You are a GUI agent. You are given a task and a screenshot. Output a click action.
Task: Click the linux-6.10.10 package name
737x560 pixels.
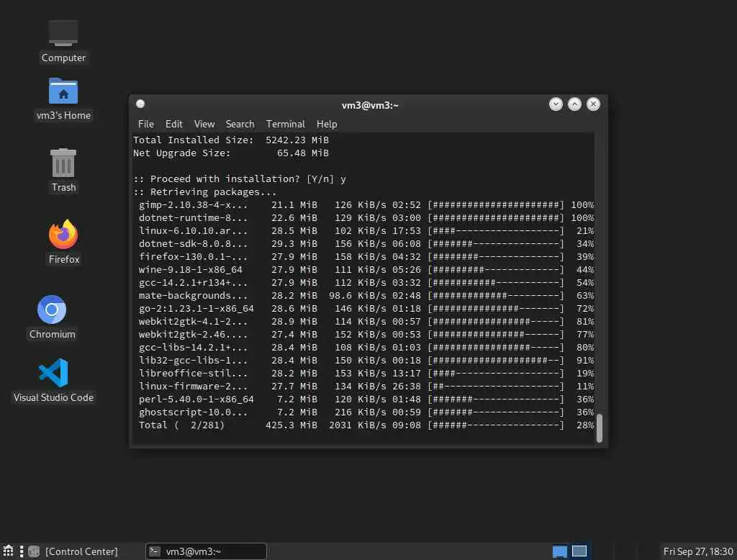pos(193,231)
